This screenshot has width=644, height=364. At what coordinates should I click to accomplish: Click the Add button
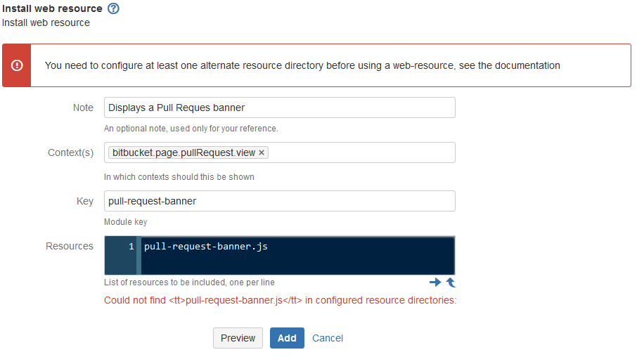[x=287, y=338]
